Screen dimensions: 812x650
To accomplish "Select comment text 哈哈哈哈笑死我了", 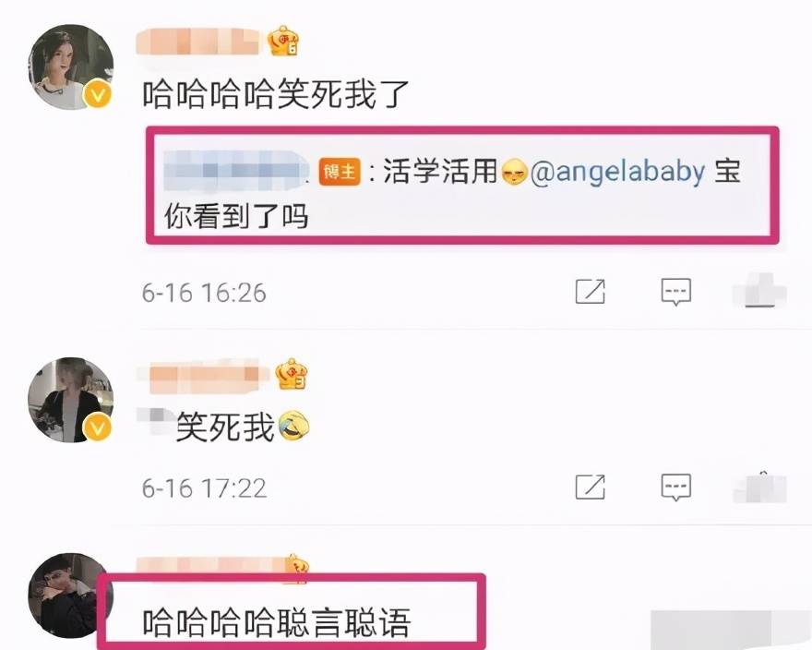I will point(276,94).
